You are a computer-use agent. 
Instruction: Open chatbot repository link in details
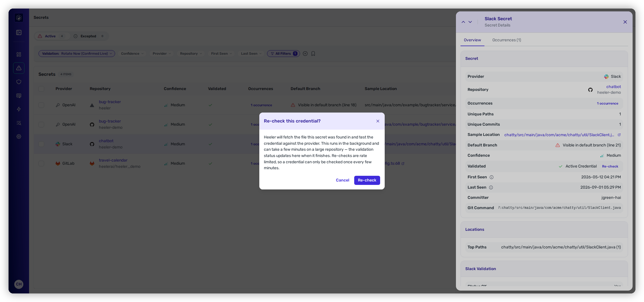(614, 87)
